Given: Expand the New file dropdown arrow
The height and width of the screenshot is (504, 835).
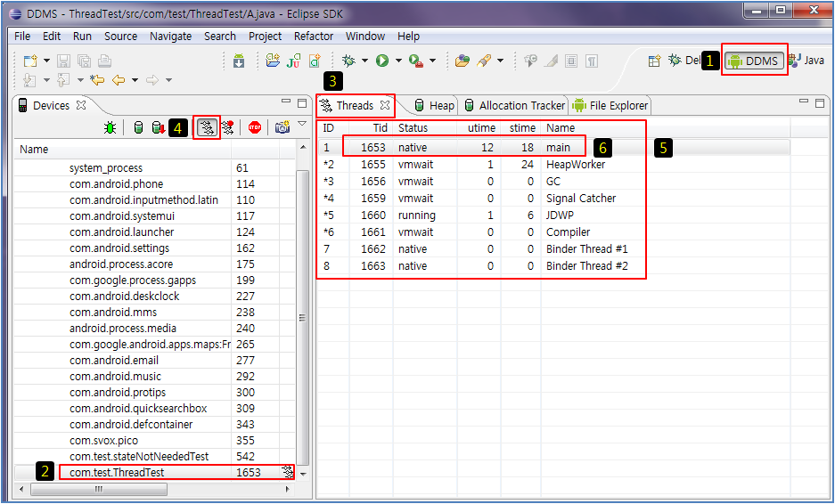Looking at the screenshot, I should tap(45, 61).
